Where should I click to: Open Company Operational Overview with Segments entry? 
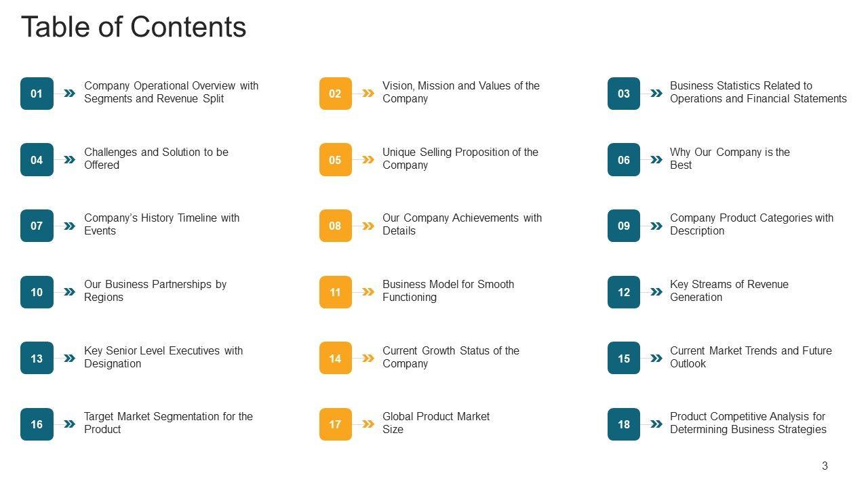[x=171, y=92]
